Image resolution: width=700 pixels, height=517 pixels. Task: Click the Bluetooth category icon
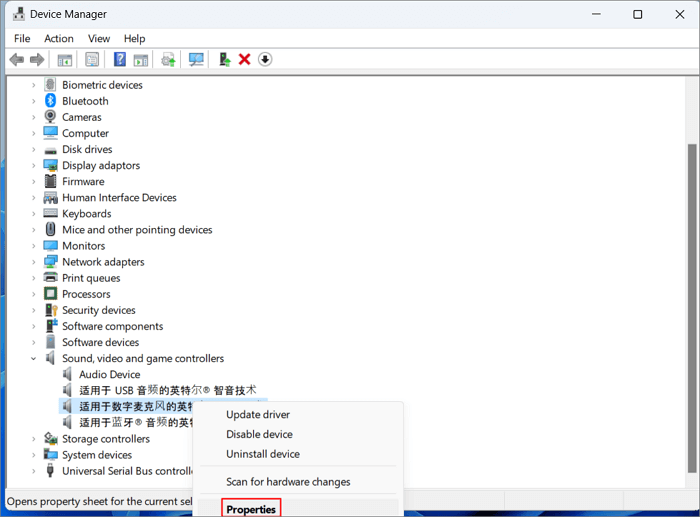50,101
